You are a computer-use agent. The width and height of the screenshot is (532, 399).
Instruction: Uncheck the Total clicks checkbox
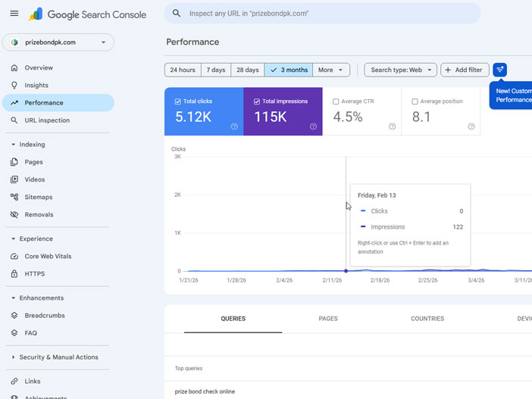pos(178,101)
